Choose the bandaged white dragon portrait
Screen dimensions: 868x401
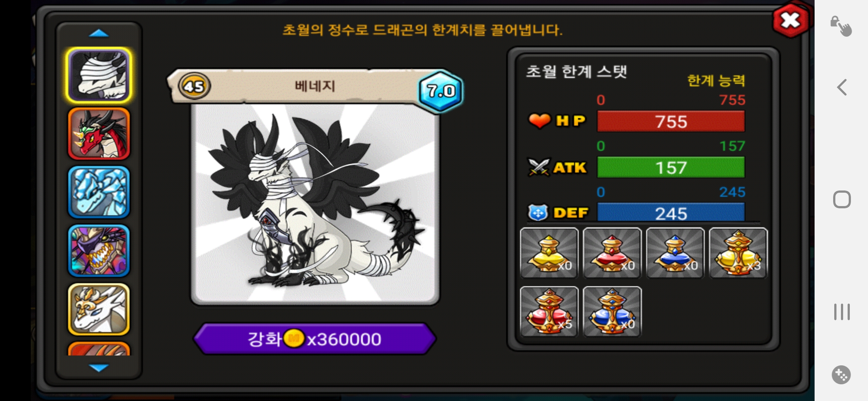(x=99, y=75)
